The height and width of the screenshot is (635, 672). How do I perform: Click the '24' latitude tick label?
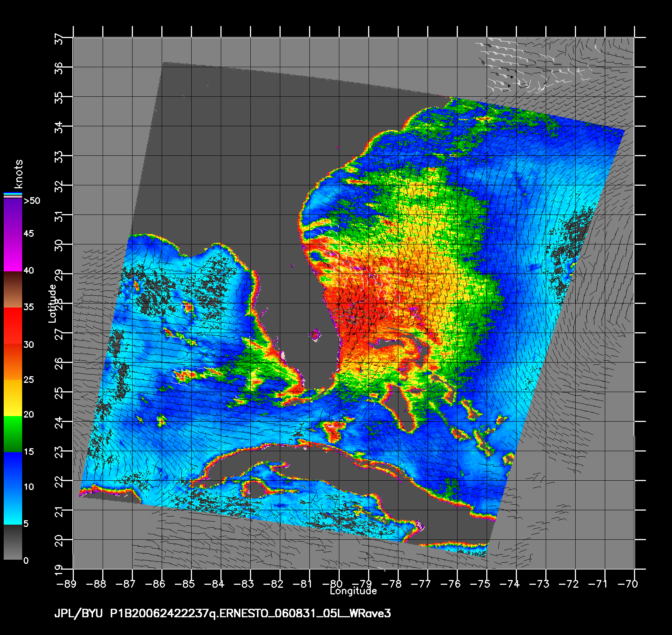coord(59,423)
